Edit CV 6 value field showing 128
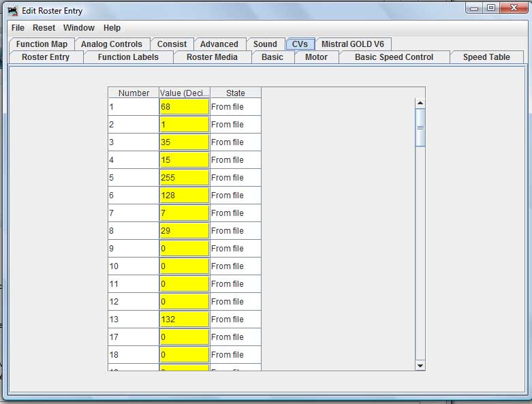The height and width of the screenshot is (404, 532). [x=184, y=196]
